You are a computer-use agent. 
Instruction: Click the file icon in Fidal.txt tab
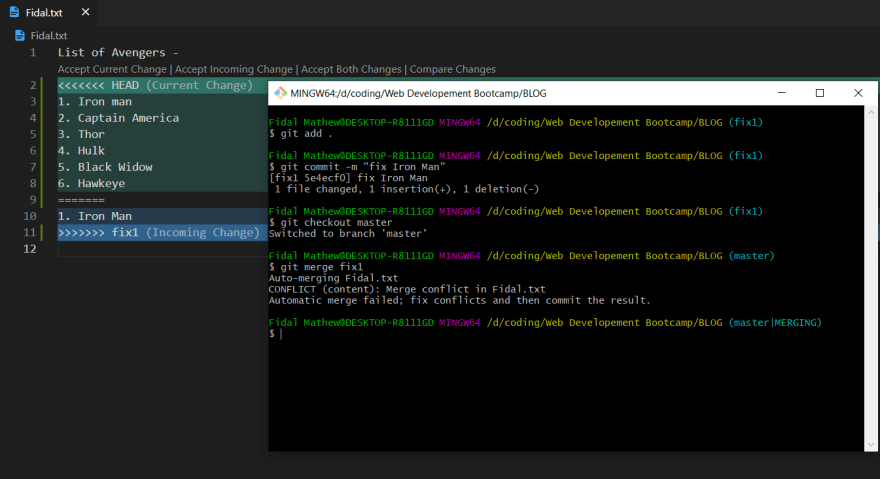[x=15, y=12]
